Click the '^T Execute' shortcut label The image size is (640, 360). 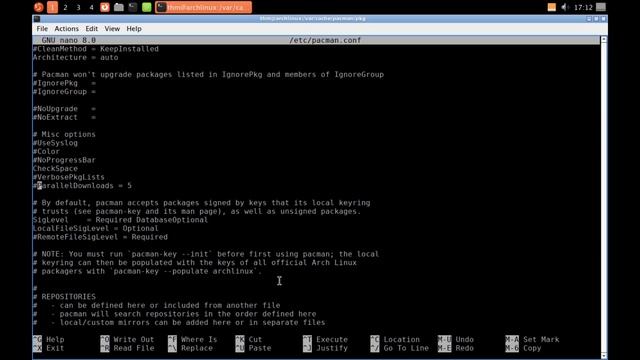point(325,340)
